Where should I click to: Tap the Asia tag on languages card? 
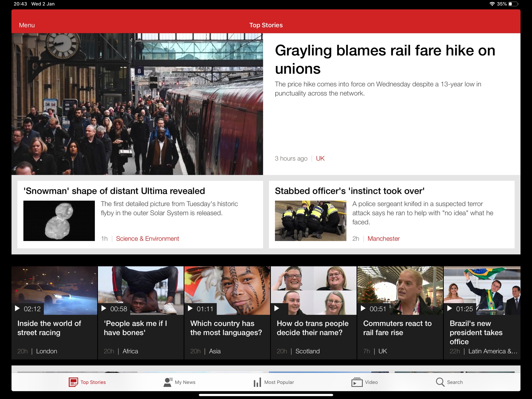click(215, 351)
